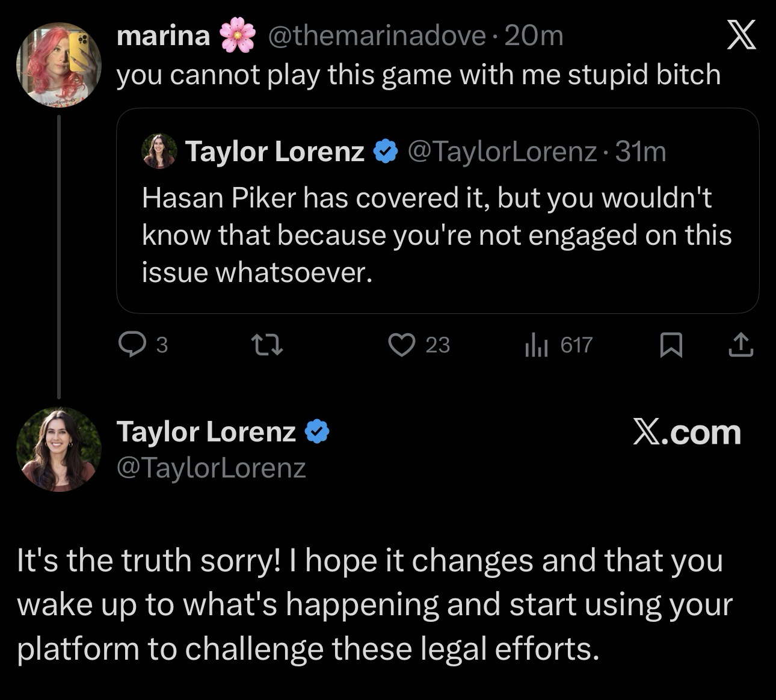The image size is (776, 700).
Task: Click the 20m timestamp on marina's tweet
Action: pos(534,37)
